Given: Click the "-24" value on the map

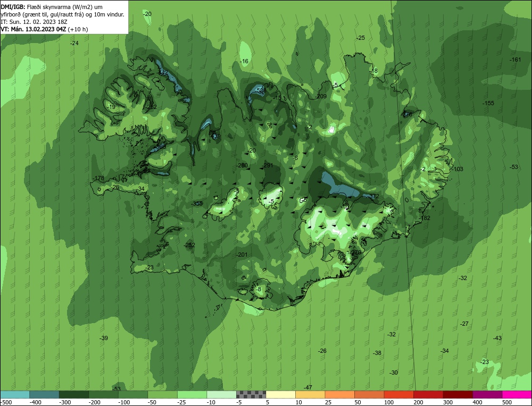Looking at the screenshot, I should tap(74, 43).
